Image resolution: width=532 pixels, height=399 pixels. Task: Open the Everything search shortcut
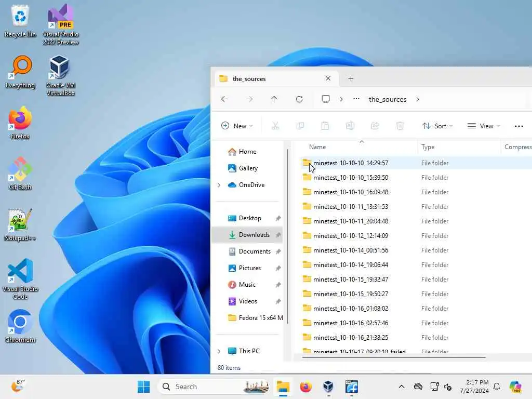tap(20, 72)
